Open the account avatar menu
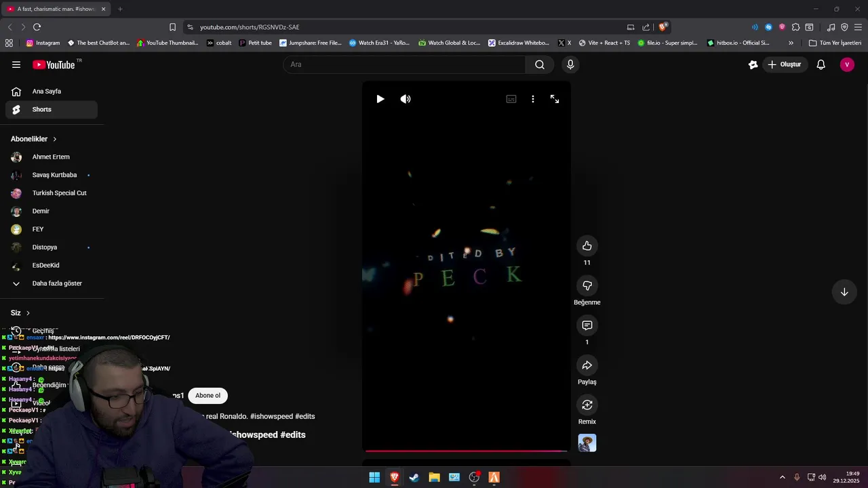The width and height of the screenshot is (868, 488). [x=847, y=64]
